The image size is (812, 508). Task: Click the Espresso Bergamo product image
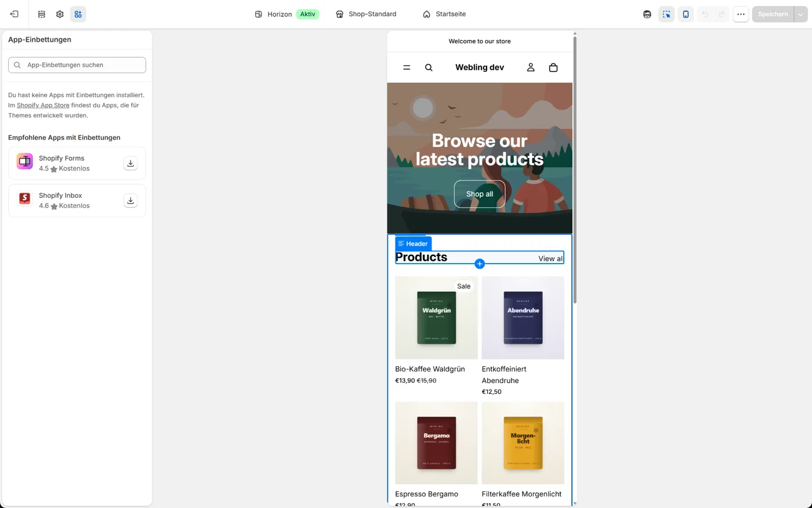click(436, 443)
